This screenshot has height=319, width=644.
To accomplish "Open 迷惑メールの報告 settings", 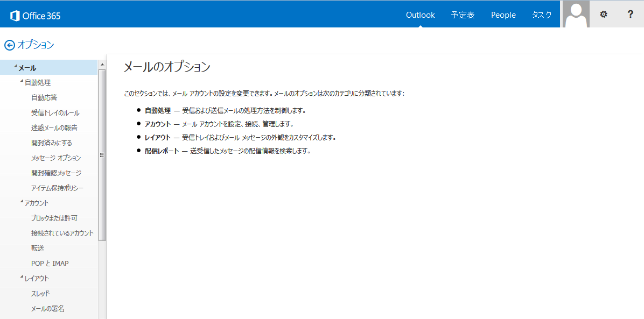I will [54, 127].
